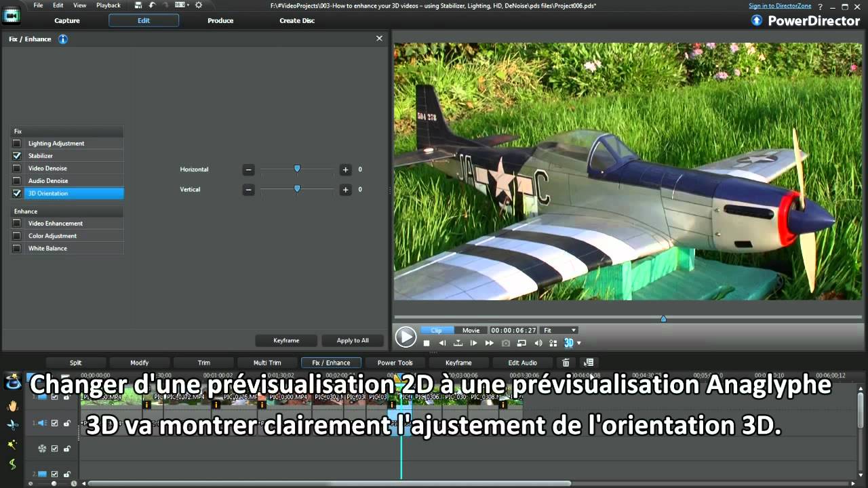
Task: Take a snapshot with the camera icon
Action: [506, 343]
